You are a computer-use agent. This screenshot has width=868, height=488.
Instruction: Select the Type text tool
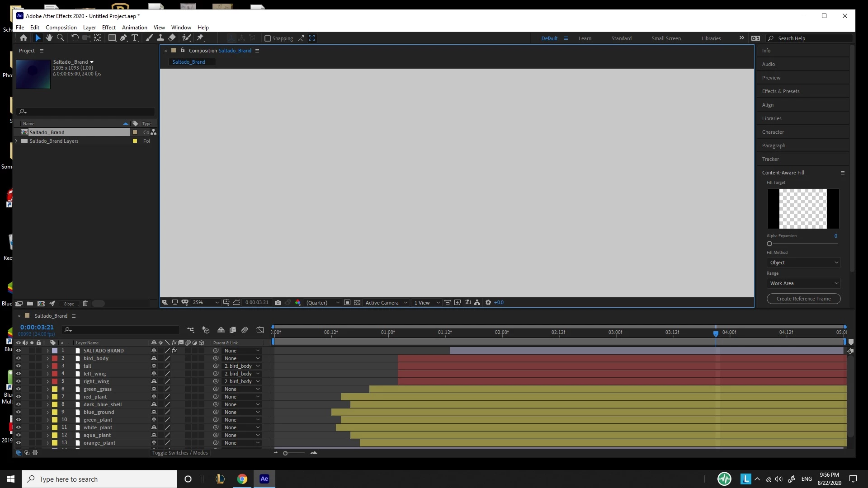[x=135, y=38]
